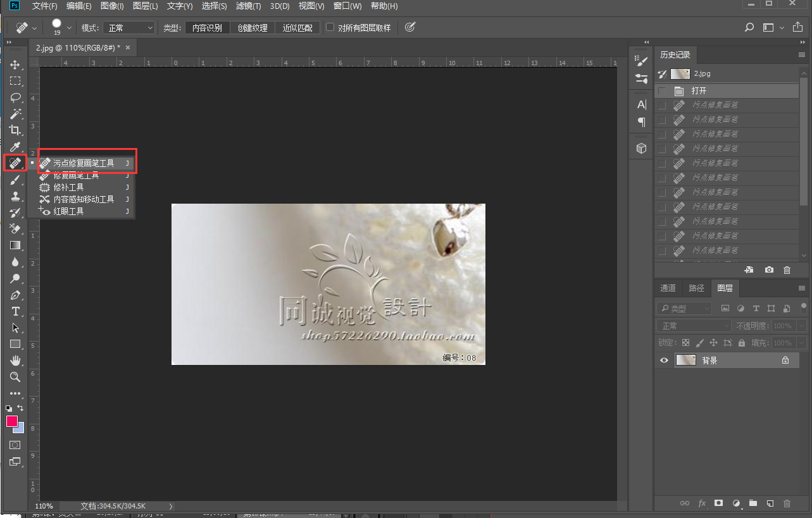The width and height of the screenshot is (812, 518).
Task: Open search icon in options bar
Action: (749, 27)
